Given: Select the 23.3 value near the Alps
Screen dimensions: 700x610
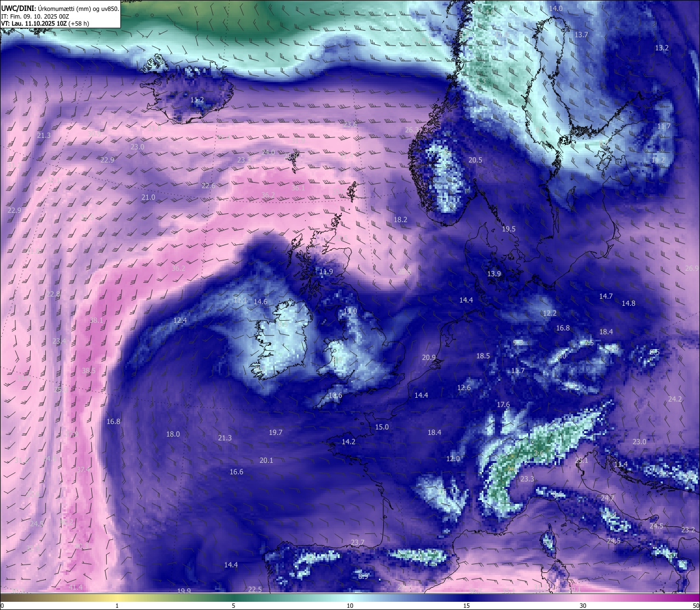Looking at the screenshot, I should coord(527,479).
